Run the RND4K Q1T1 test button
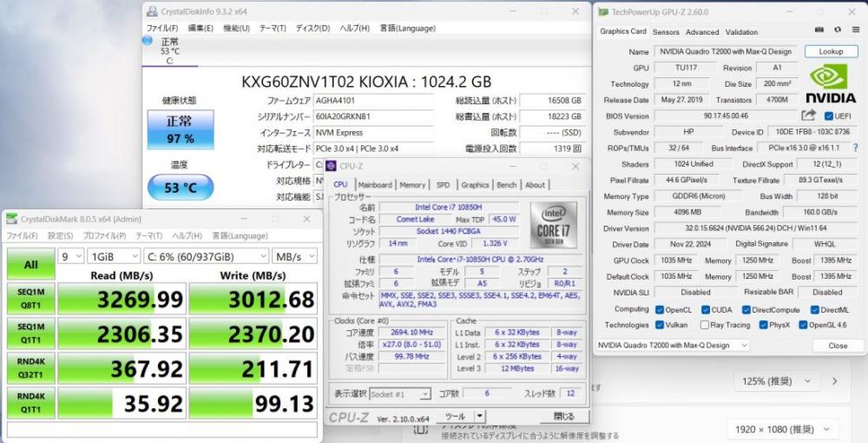The height and width of the screenshot is (443, 868). 31,403
